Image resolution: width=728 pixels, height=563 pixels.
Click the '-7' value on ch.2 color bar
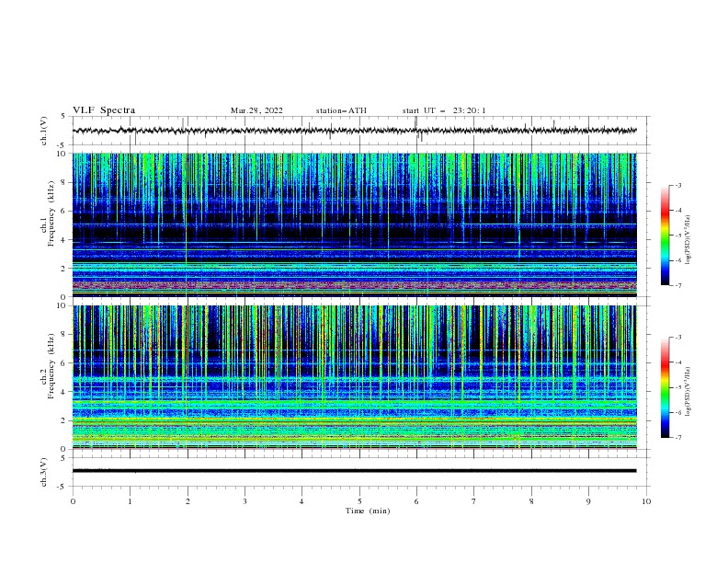pos(677,437)
